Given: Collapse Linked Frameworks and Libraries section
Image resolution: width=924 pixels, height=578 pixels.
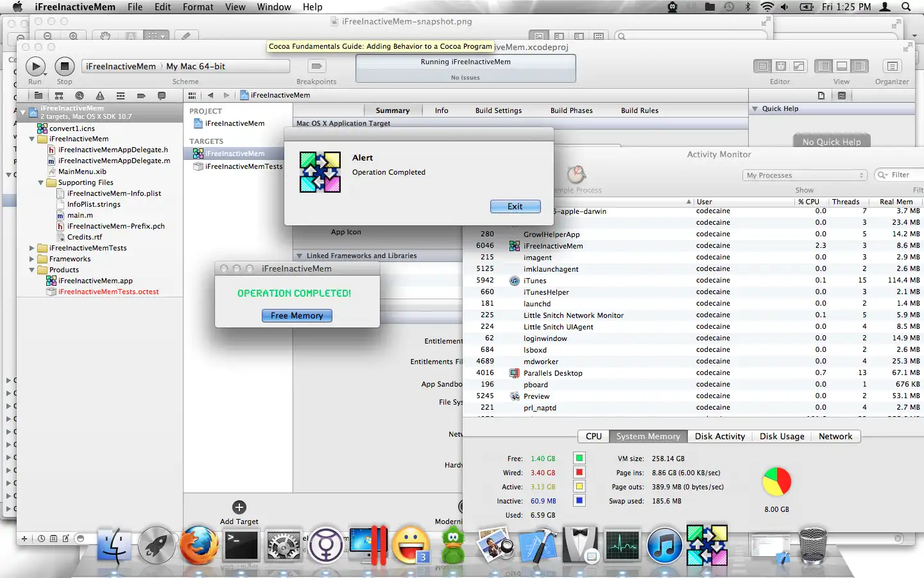Looking at the screenshot, I should tap(299, 256).
